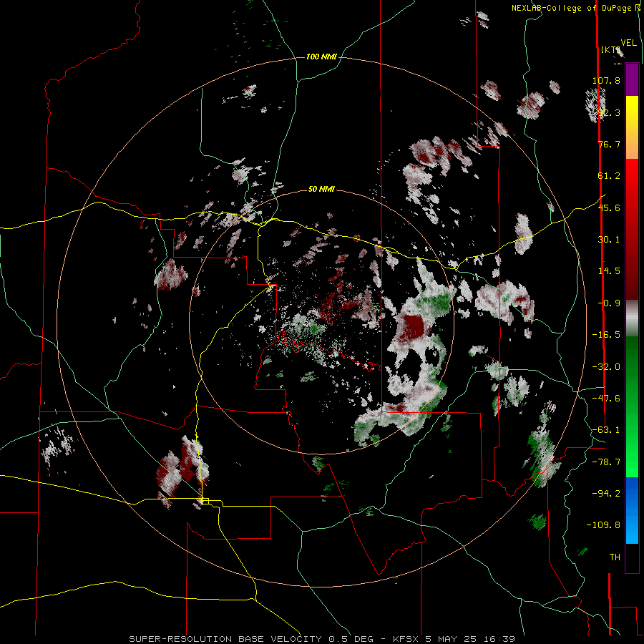Select the -94.2 velocity scale value
This screenshot has width=644, height=644.
tap(606, 494)
